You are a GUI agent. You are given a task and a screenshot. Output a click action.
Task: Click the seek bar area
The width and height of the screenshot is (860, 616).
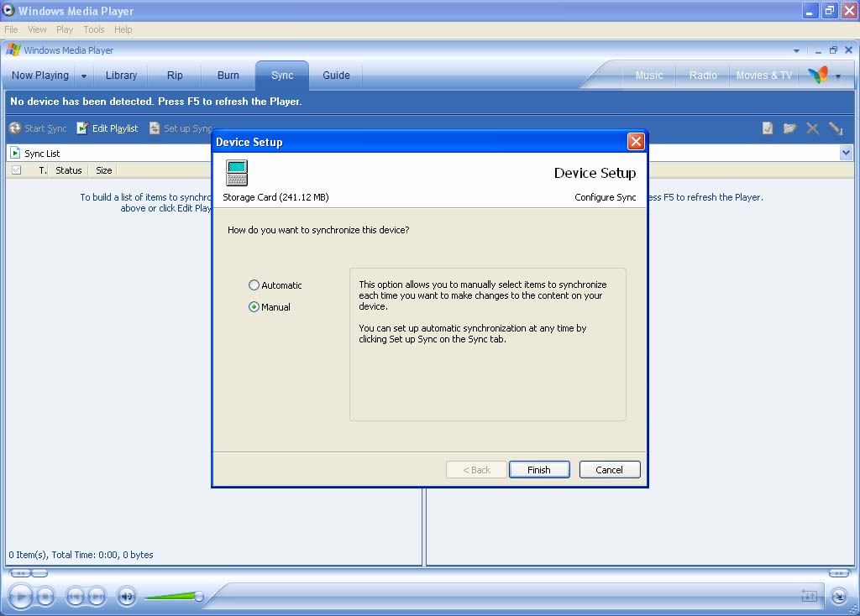505,596
